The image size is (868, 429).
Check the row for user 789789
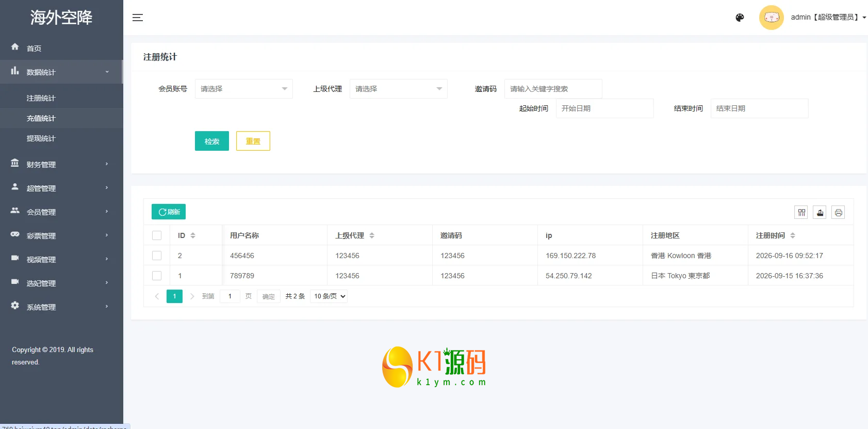(157, 276)
